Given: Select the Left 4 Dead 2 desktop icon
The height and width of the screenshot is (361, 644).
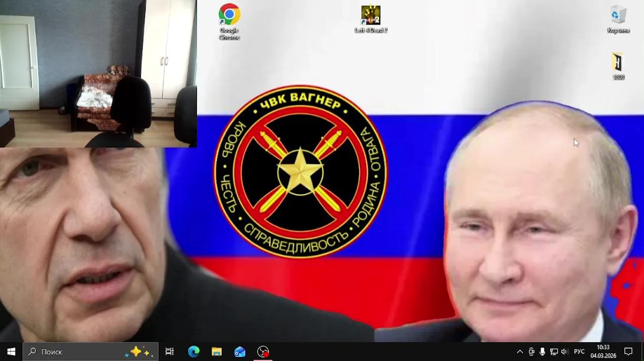Looking at the screenshot, I should coord(371,20).
